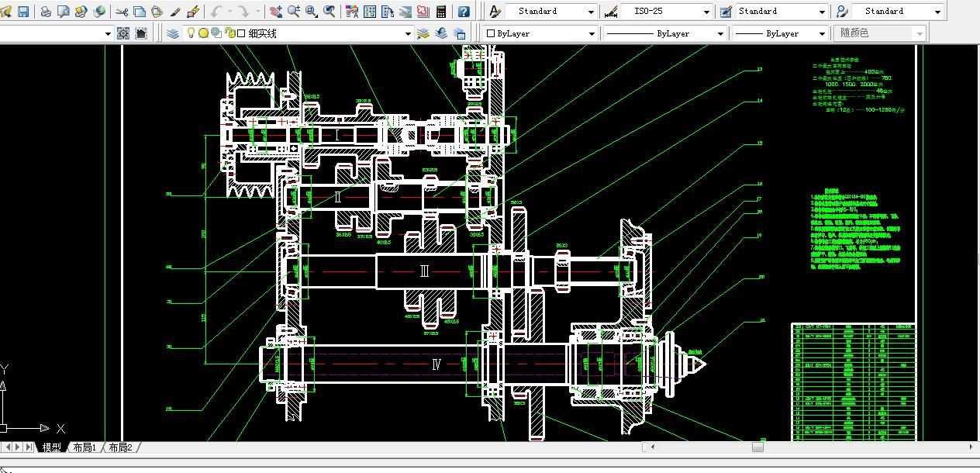This screenshot has width=980, height=473.
Task: Expand the linetype ByLayer dropdown
Action: [x=720, y=33]
